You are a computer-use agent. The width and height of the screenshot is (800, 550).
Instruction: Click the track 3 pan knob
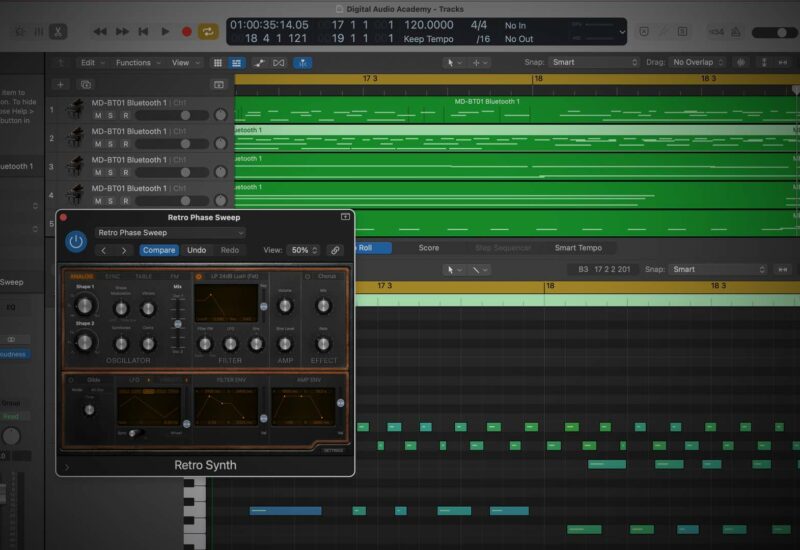click(x=220, y=172)
